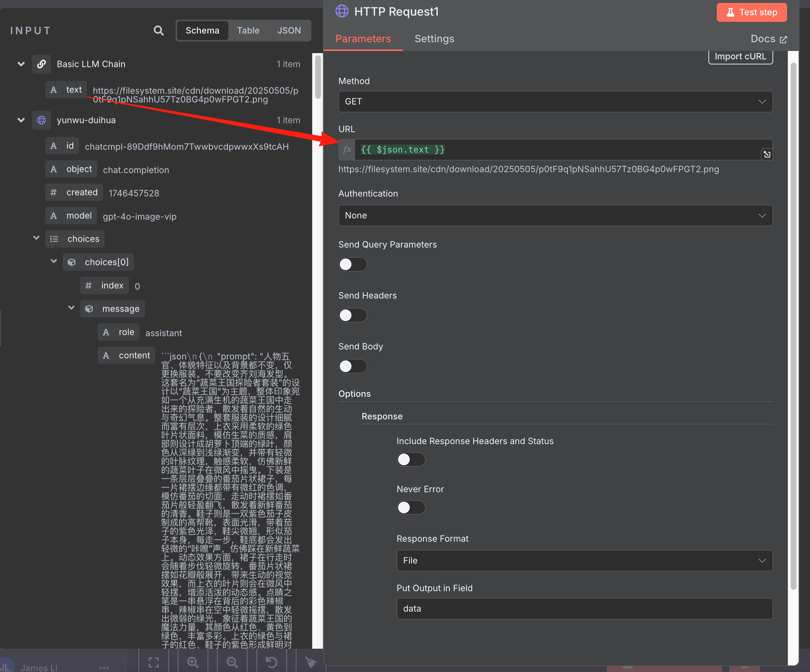Click the yunwu-duihua globe icon

pyautogui.click(x=42, y=120)
